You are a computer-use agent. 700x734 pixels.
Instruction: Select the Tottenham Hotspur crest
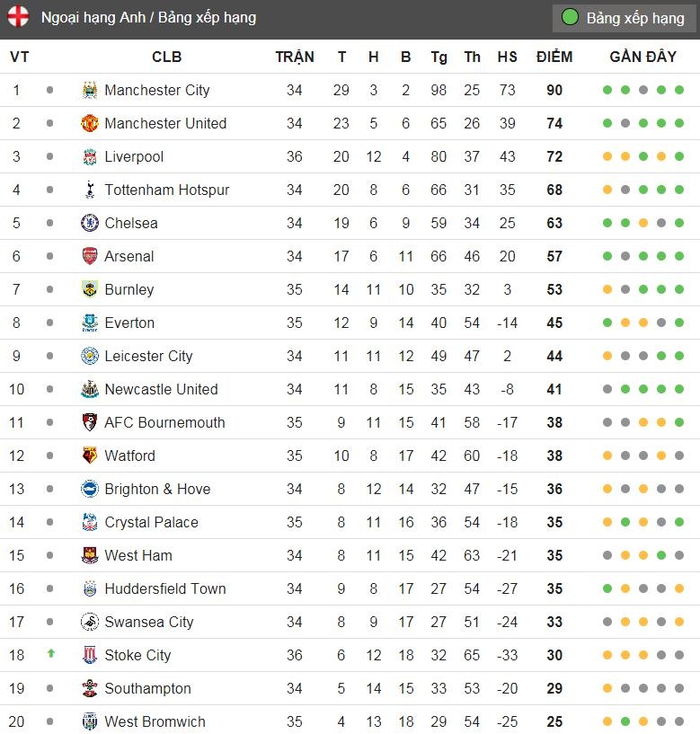[88, 190]
